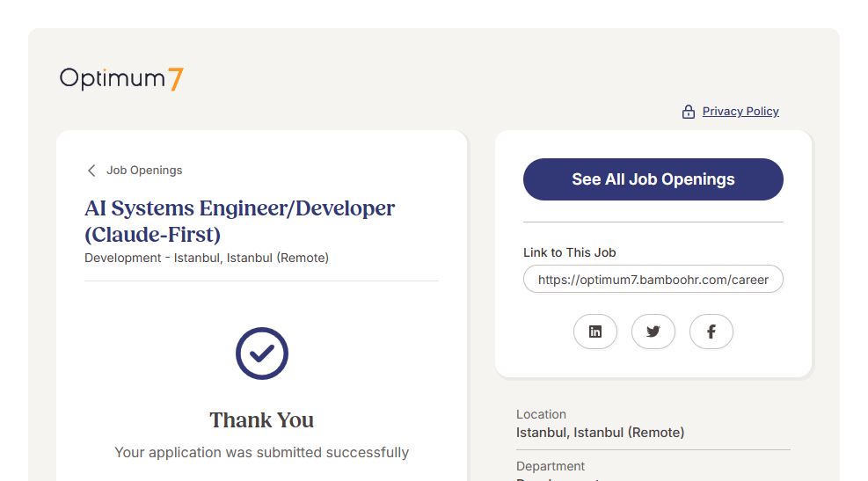Viewport: 868px width, 481px height.
Task: Click the sidebar location value Istanbul (Remote)
Action: (x=600, y=433)
